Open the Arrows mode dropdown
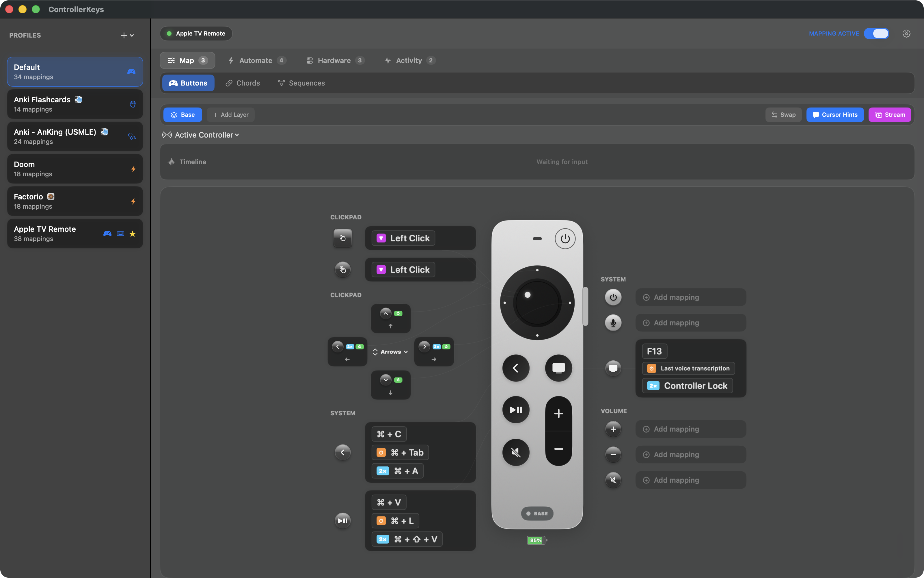Image resolution: width=924 pixels, height=578 pixels. tap(391, 352)
